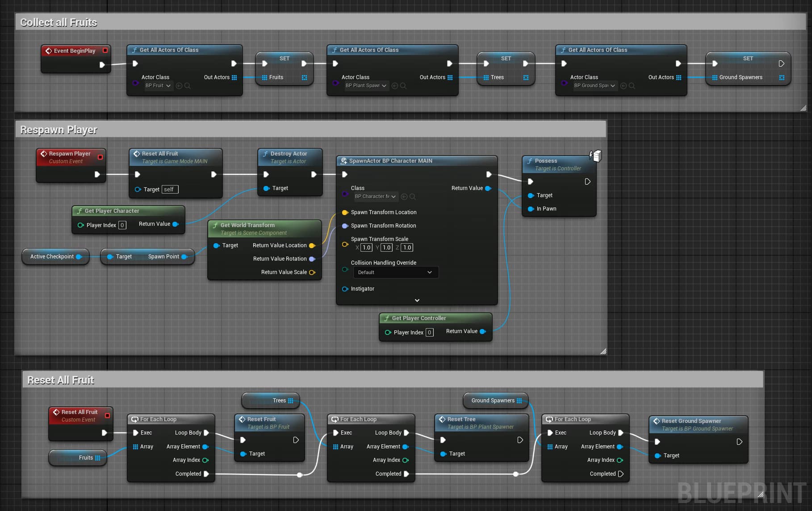This screenshot has height=511, width=812.
Task: Click Loop Body exec pin before the Reset Fruit node
Action: click(206, 433)
